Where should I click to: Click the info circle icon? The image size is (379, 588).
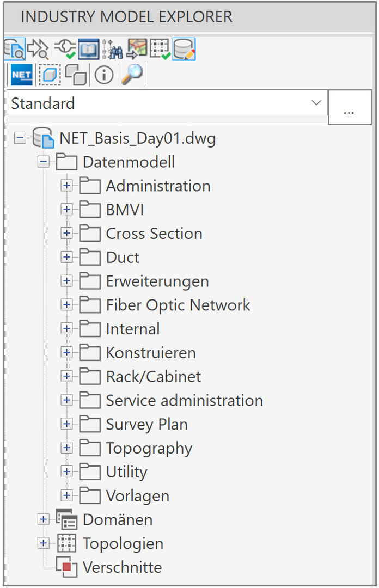click(102, 75)
